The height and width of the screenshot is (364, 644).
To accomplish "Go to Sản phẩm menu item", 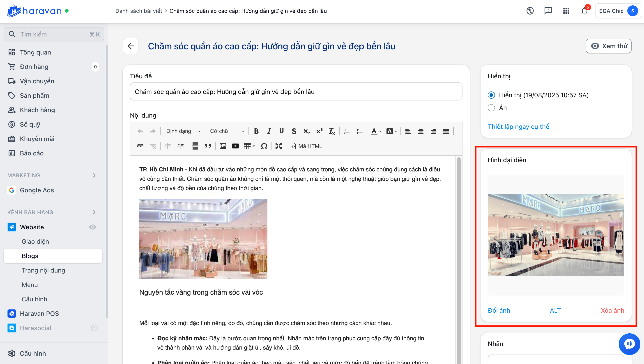I will tap(34, 96).
